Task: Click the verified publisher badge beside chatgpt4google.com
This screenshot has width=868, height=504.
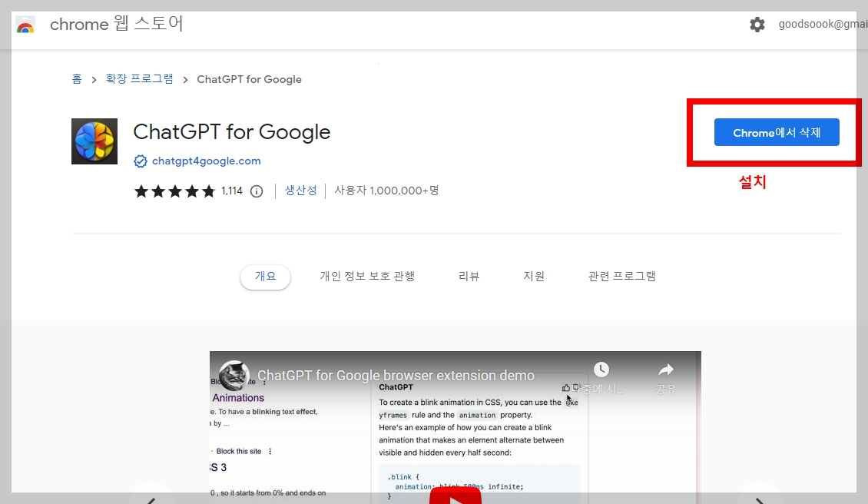Action: point(141,161)
